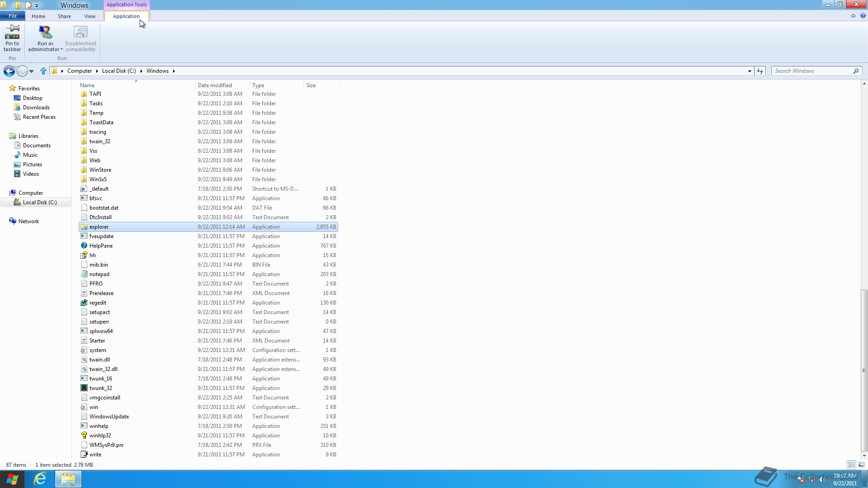868x488 pixels.
Task: Open address bar history dropdown
Action: [x=750, y=71]
